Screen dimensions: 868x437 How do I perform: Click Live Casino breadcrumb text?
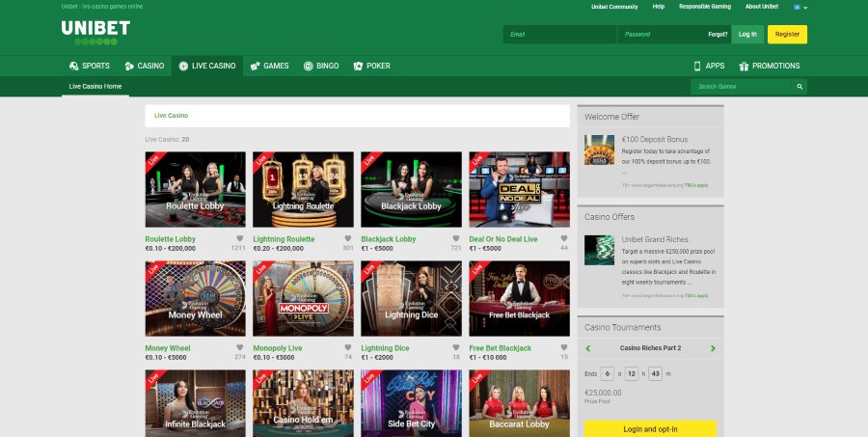click(171, 116)
